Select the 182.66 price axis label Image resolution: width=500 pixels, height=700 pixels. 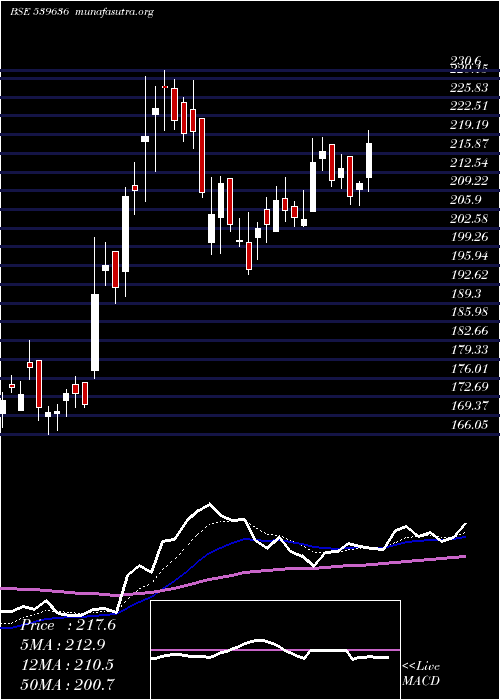coord(469,331)
